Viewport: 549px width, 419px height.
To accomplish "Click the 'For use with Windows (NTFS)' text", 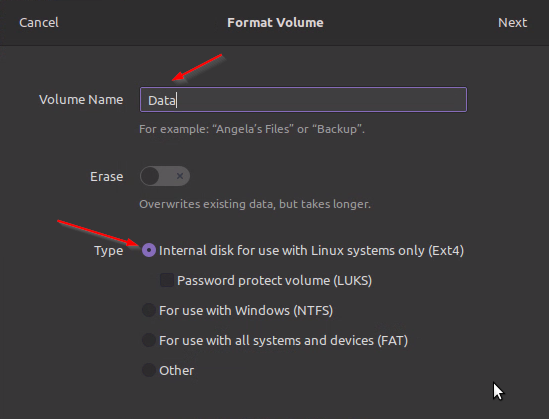I will point(246,310).
